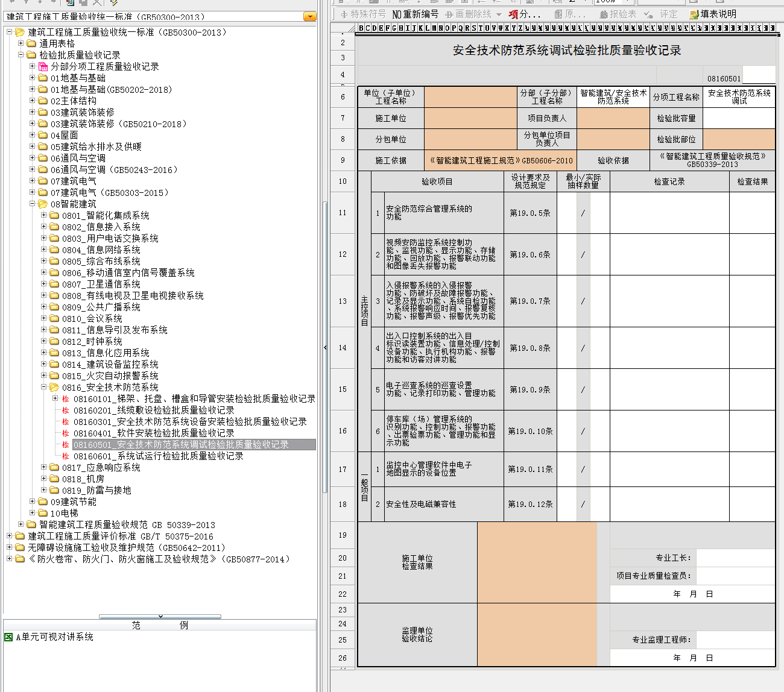Image resolution: width=784 pixels, height=692 pixels.
Task: Click the 0817_应急响应系统 folder icon
Action: [x=54, y=467]
